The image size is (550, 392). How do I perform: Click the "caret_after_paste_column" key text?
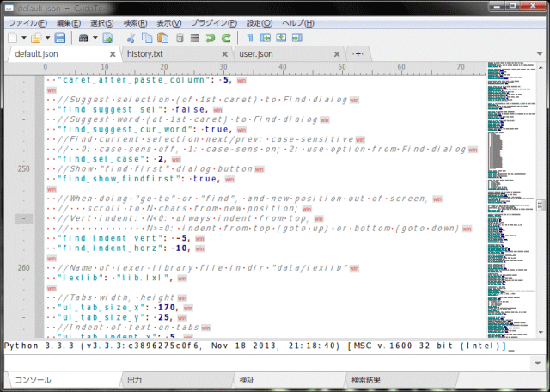(x=134, y=80)
